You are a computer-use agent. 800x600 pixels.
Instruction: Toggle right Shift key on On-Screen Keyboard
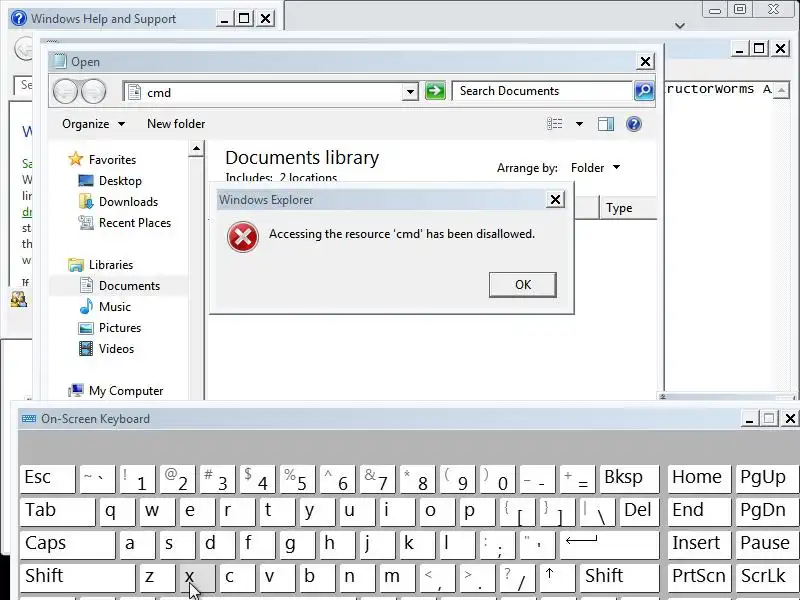620,578
